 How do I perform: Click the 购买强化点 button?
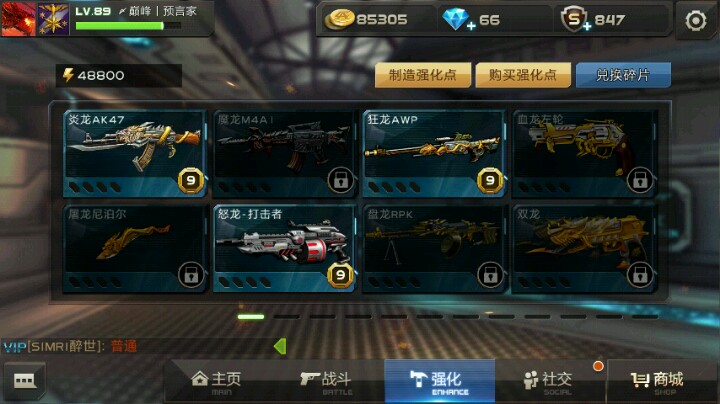tap(523, 75)
